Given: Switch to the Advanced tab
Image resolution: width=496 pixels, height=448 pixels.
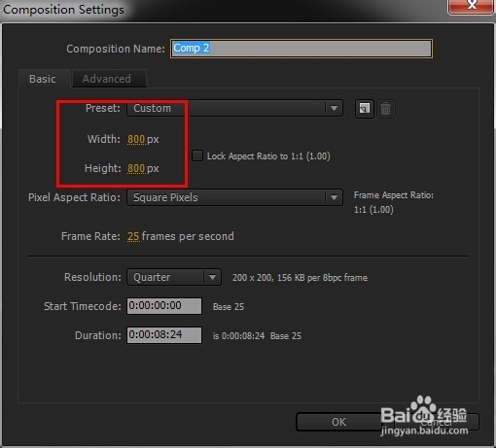Looking at the screenshot, I should 109,79.
